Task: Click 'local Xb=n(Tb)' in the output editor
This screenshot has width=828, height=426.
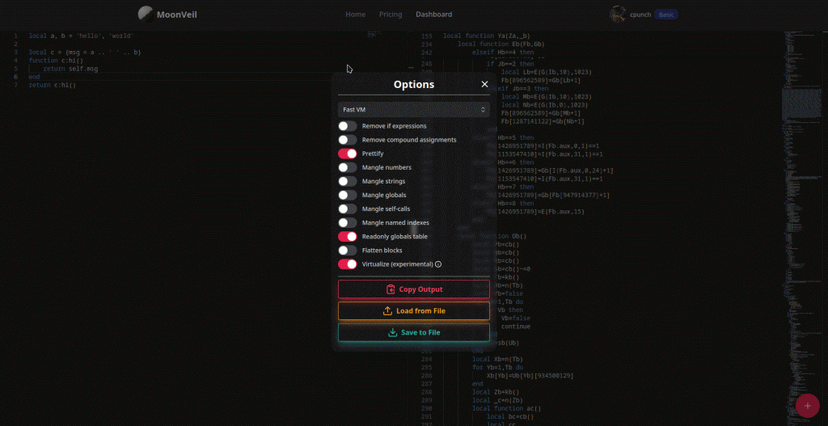Action: (497, 359)
